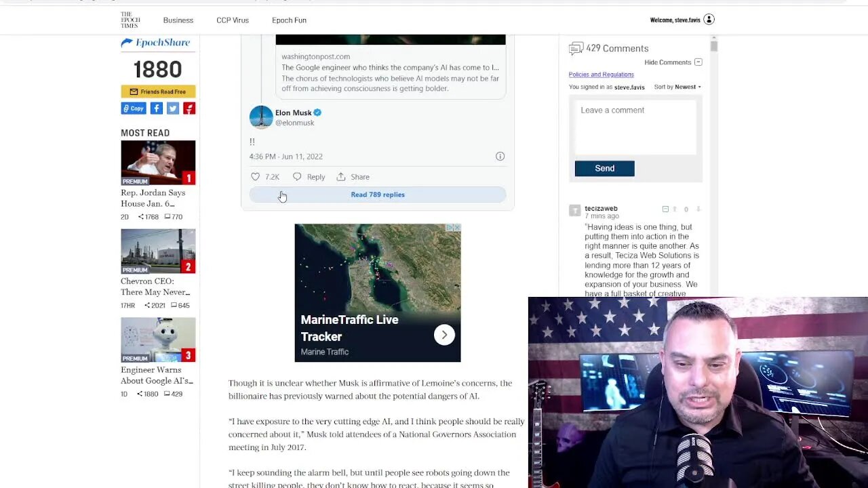Open Chevron CEO refinery thumbnail
Viewport: 868px width, 488px height.
click(x=158, y=251)
